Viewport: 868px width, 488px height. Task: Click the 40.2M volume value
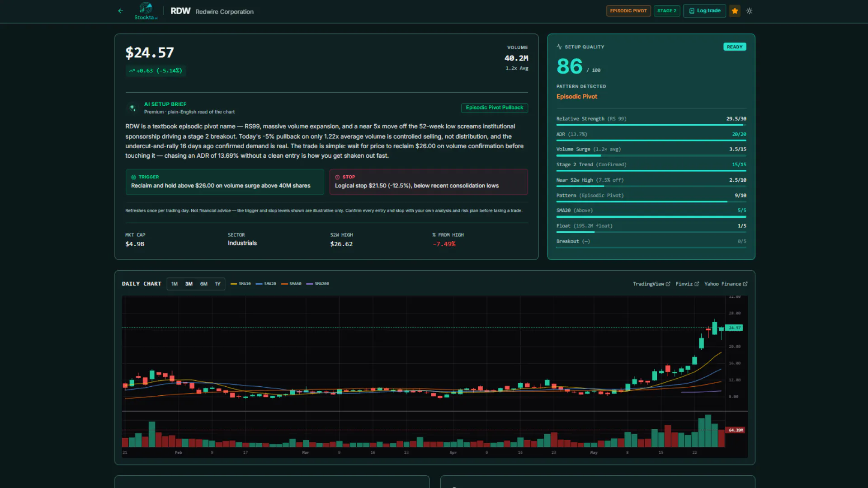[516, 58]
